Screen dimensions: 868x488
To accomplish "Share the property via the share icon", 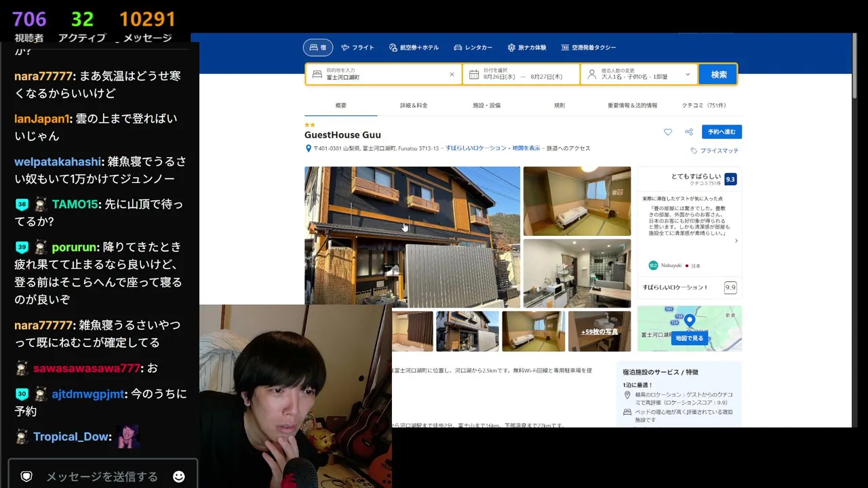I will pos(689,132).
